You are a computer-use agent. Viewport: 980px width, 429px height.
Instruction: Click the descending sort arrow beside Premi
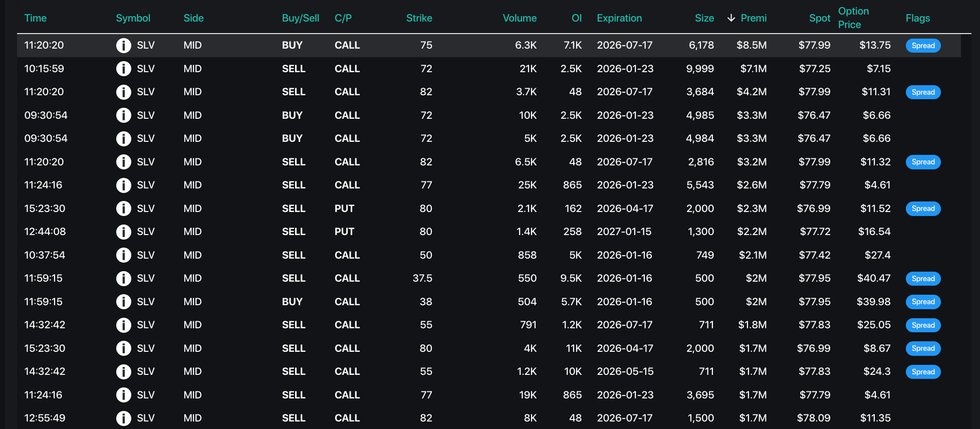[731, 18]
